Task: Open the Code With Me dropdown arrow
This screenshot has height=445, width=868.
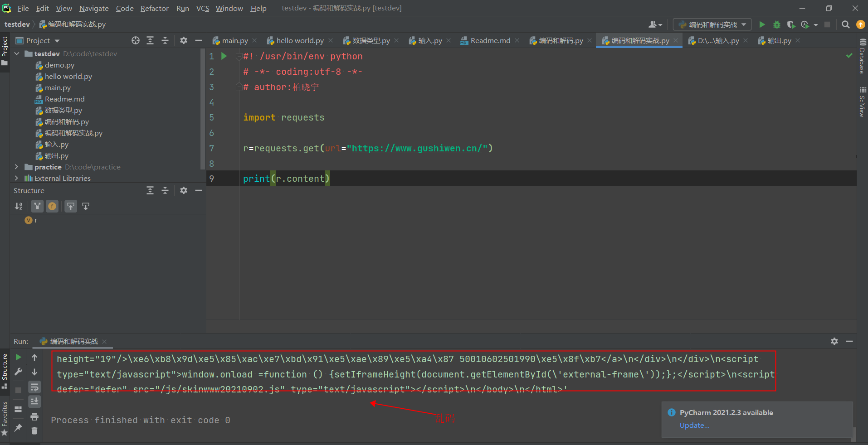Action: 660,25
